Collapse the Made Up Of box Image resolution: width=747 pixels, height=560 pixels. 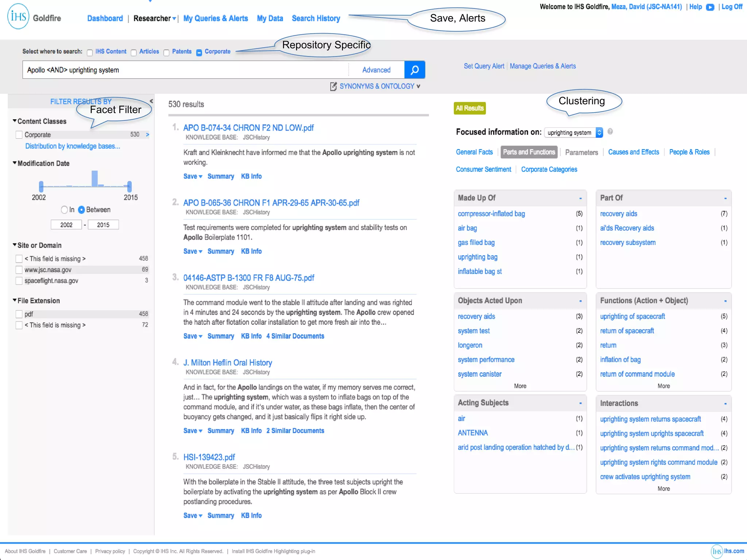tap(580, 198)
